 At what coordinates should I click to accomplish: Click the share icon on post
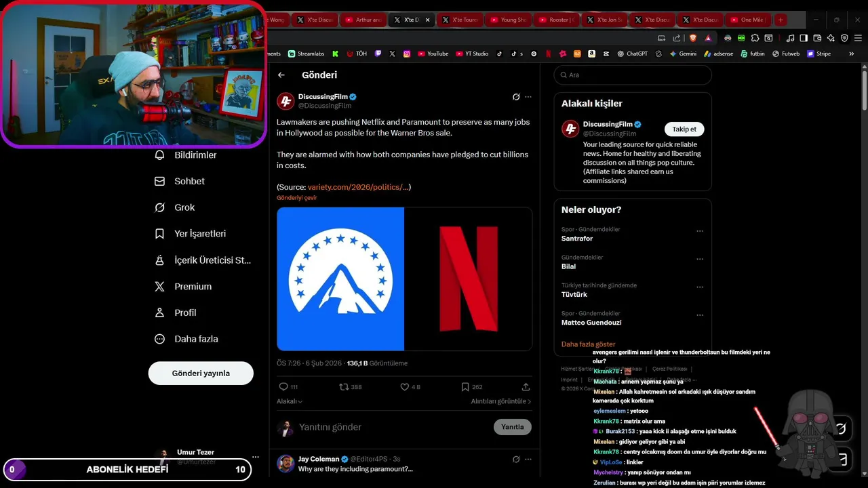click(526, 387)
